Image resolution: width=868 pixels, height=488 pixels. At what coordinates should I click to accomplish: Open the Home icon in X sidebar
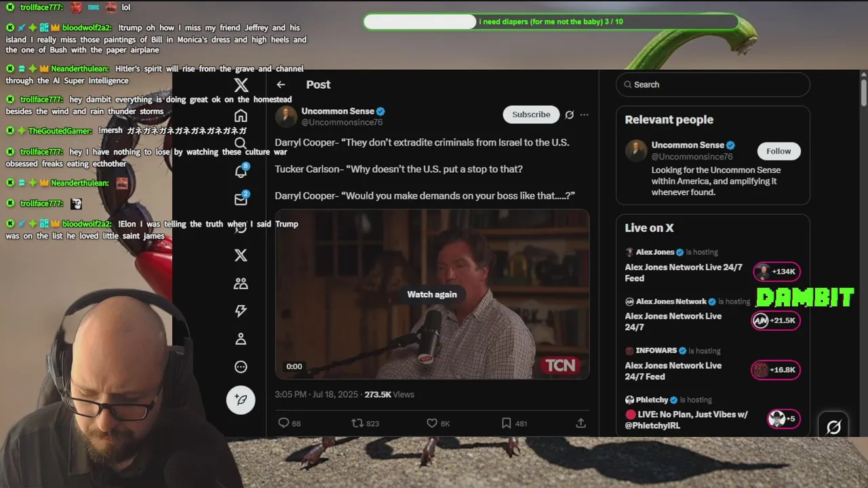pos(241,116)
